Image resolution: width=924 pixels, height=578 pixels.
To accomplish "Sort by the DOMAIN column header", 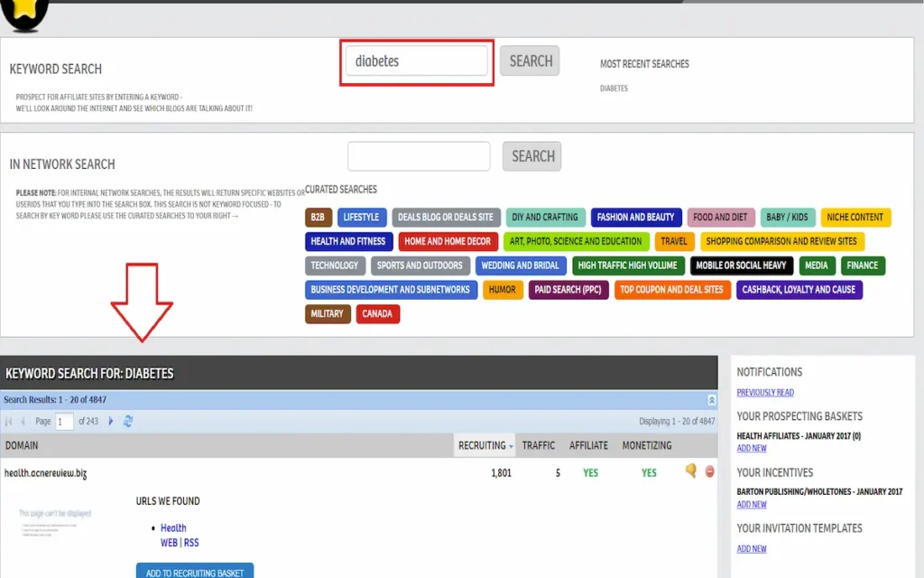I will pos(22,445).
